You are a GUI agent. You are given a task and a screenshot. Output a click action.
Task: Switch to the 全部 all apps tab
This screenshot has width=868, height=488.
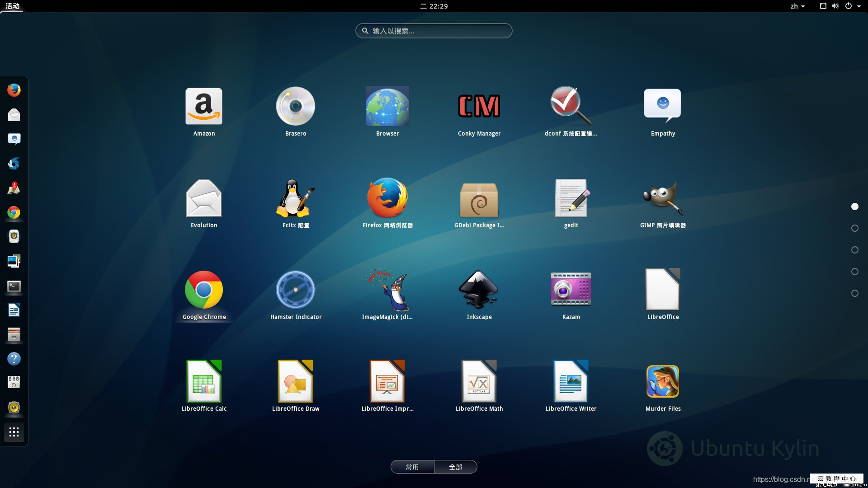(x=455, y=467)
